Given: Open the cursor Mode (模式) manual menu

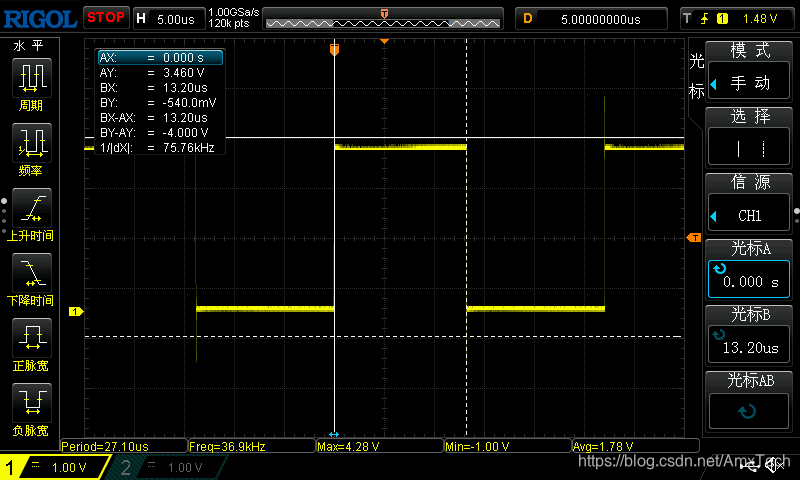Looking at the screenshot, I should click(748, 82).
